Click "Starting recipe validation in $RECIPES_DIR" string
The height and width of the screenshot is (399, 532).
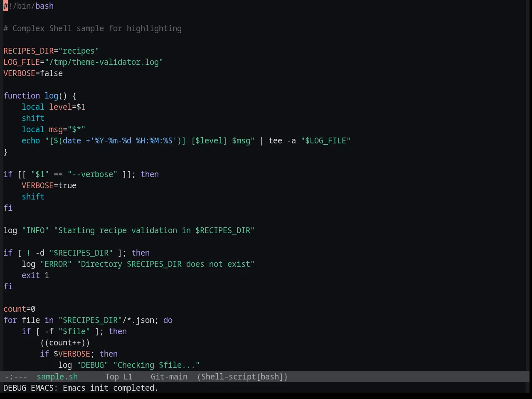coord(154,230)
